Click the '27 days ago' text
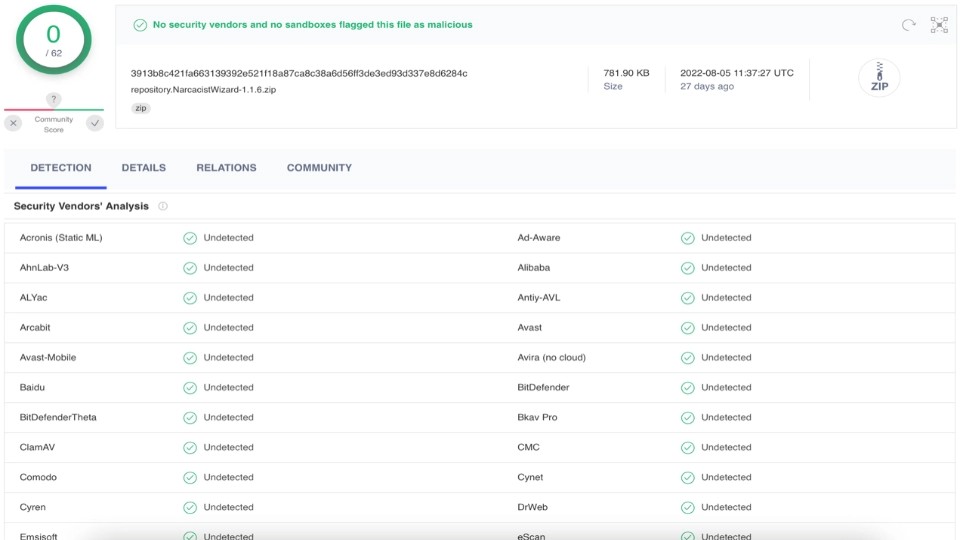The image size is (960, 540). click(x=707, y=86)
